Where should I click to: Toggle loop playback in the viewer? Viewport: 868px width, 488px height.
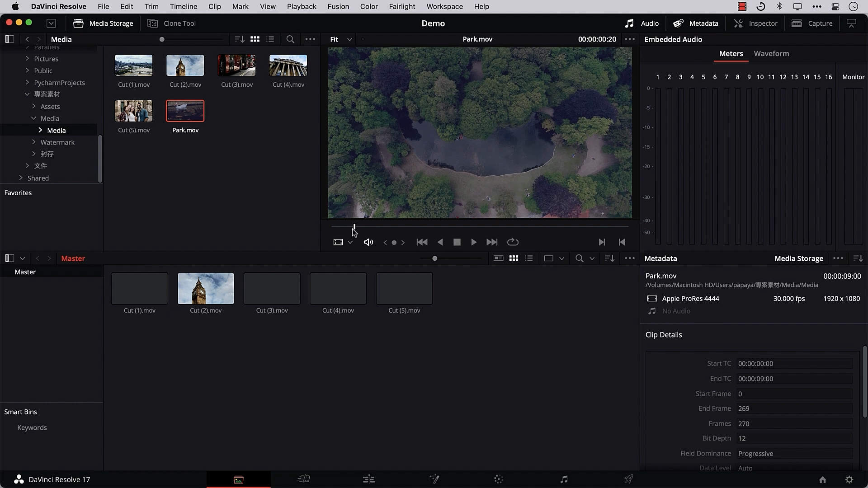pos(513,242)
